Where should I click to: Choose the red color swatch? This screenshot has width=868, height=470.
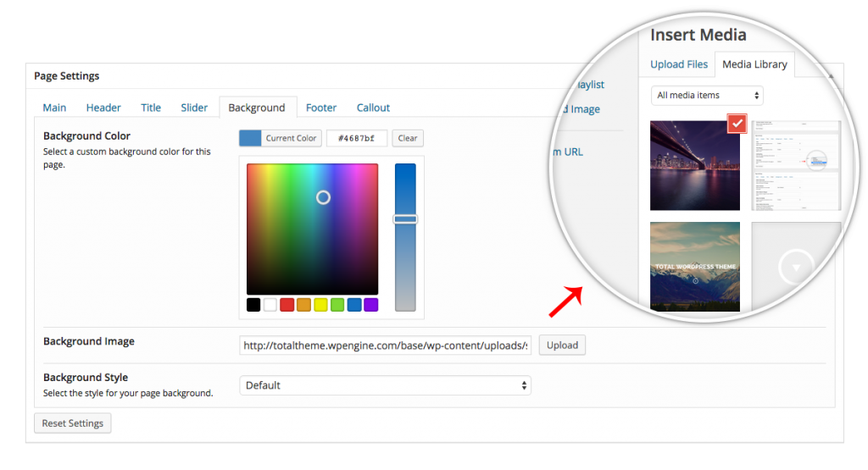coord(287,305)
